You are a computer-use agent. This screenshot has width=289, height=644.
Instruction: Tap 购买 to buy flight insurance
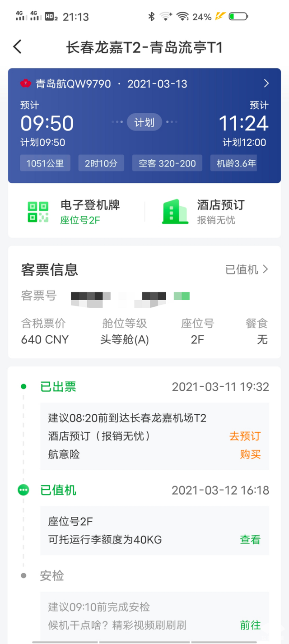pyautogui.click(x=250, y=454)
